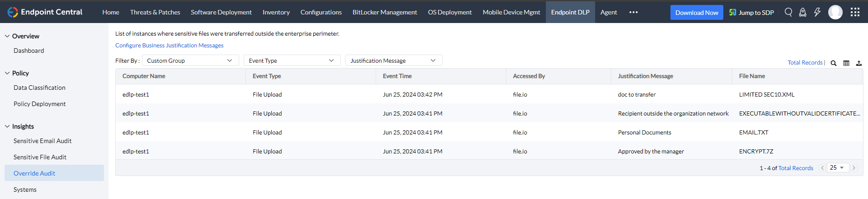Viewport: 868px width, 199px height.
Task: Open the apps grid launcher icon
Action: pyautogui.click(x=855, y=12)
